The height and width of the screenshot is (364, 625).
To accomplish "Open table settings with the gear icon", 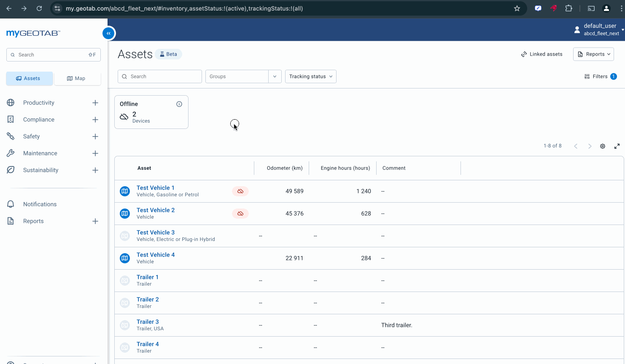I will [x=602, y=146].
